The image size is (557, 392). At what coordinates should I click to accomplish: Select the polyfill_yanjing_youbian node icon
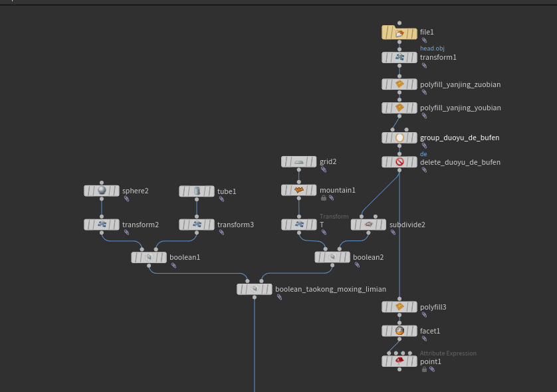click(x=399, y=108)
